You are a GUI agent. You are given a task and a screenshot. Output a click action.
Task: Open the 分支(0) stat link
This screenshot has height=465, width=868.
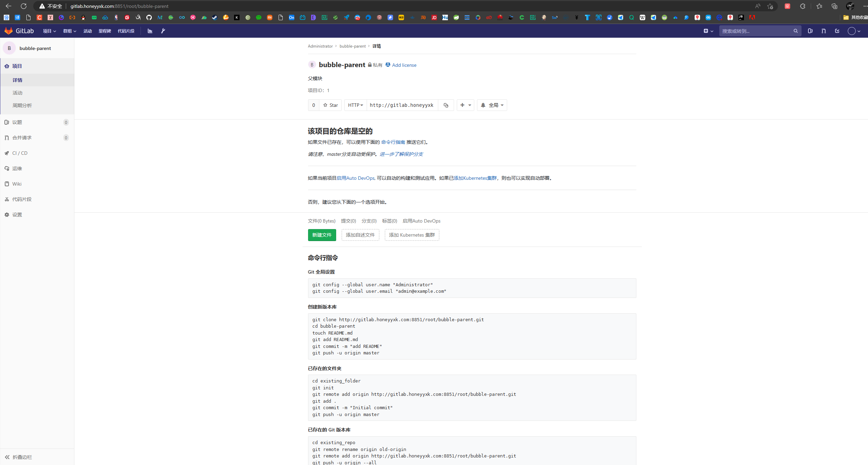coord(369,221)
